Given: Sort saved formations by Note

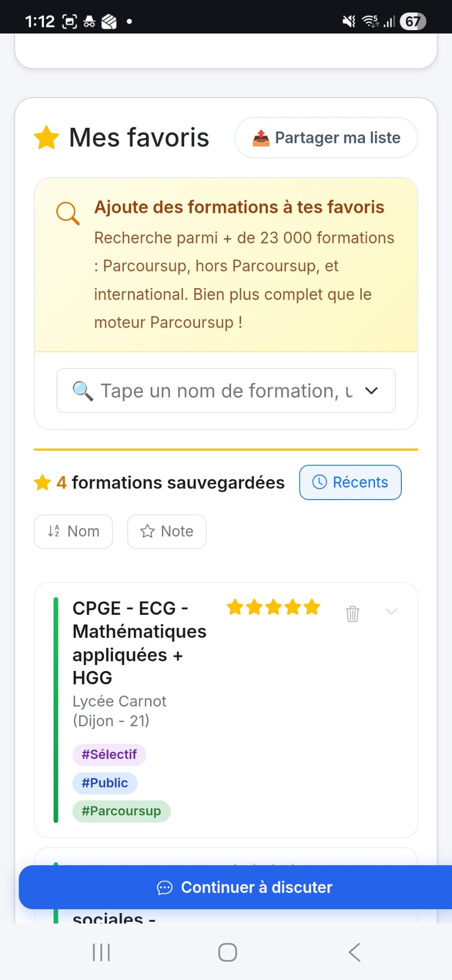Looking at the screenshot, I should point(167,532).
